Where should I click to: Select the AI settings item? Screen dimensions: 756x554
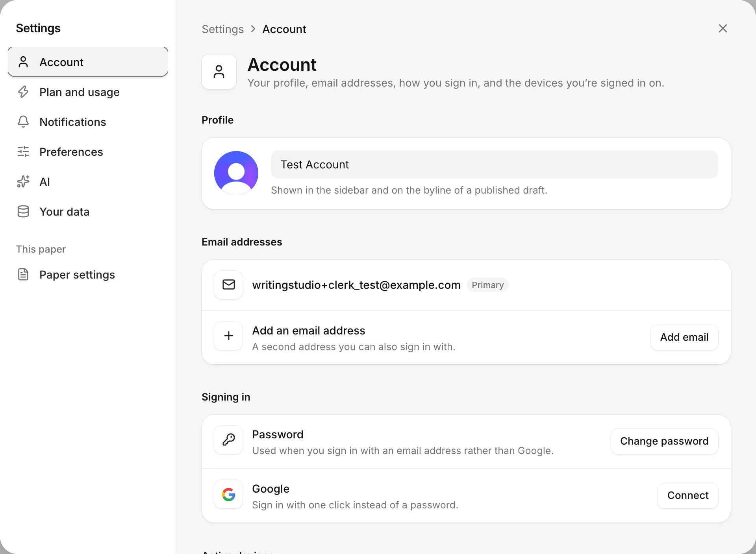click(88, 182)
